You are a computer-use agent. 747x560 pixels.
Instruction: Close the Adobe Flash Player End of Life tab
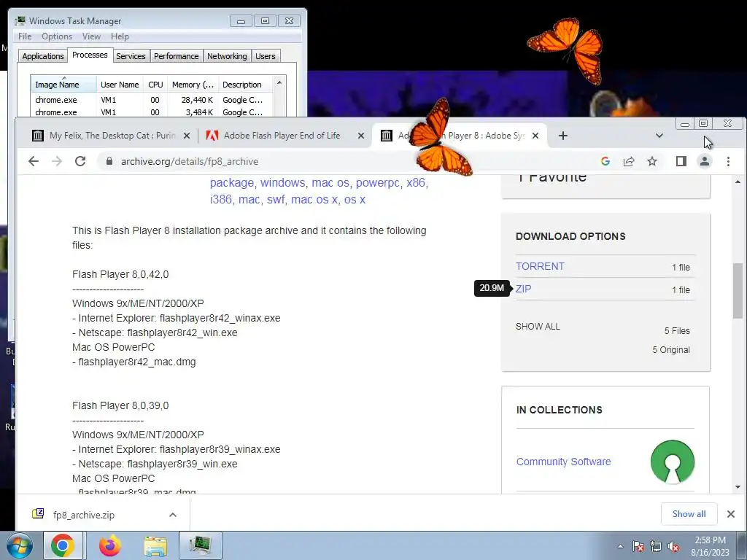point(361,136)
